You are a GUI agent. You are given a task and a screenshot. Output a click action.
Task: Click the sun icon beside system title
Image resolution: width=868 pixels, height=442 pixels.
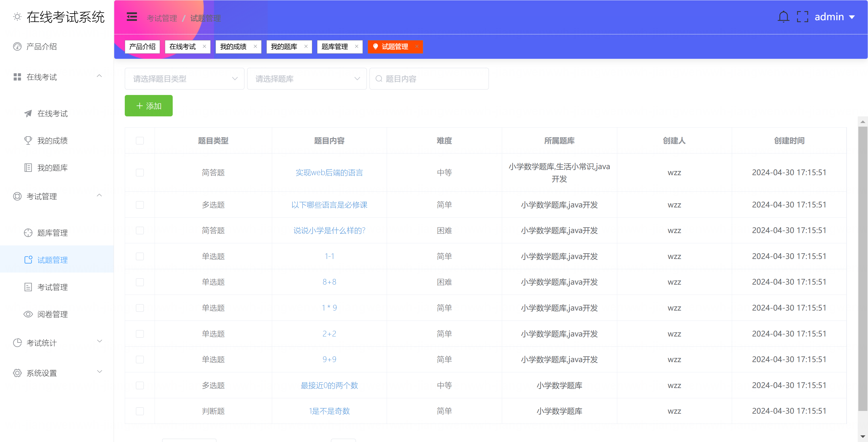coord(17,17)
